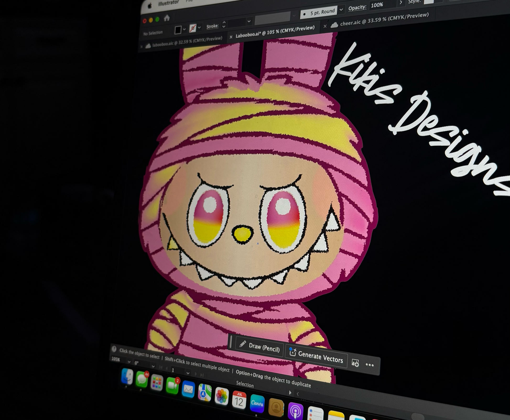This screenshot has width=510, height=420.
Task: Click the Generate Vectors button
Action: click(x=316, y=356)
